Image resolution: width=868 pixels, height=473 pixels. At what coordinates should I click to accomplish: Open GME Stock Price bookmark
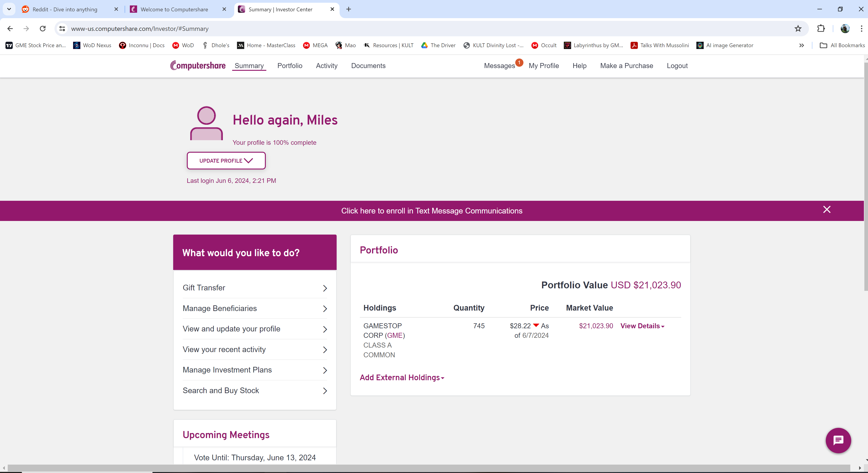(36, 45)
